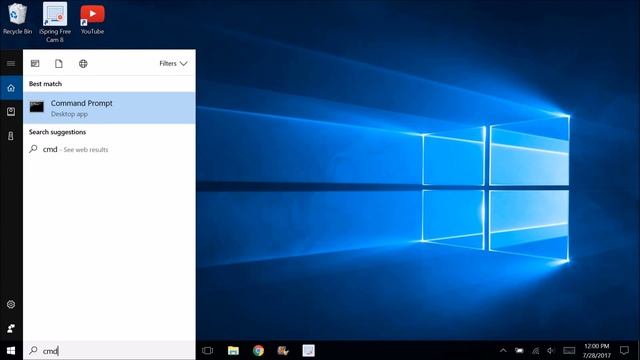Filter results by Documents icon
640x360 pixels.
pyautogui.click(x=59, y=63)
